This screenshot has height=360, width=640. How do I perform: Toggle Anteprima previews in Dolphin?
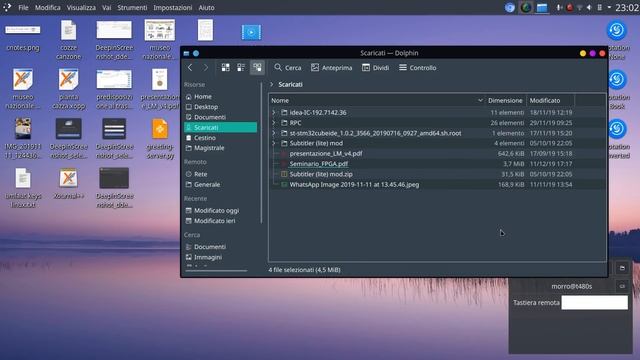tap(331, 68)
